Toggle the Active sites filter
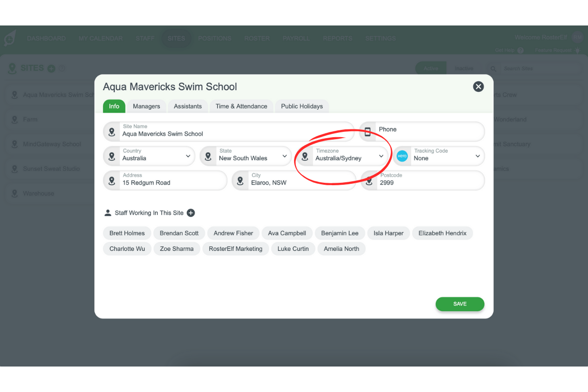The height and width of the screenshot is (392, 588). (x=431, y=68)
